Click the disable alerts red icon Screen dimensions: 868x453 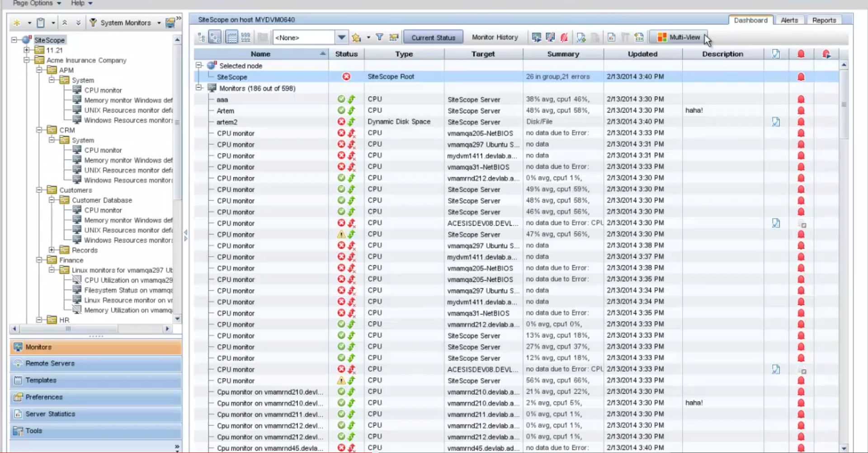click(564, 37)
